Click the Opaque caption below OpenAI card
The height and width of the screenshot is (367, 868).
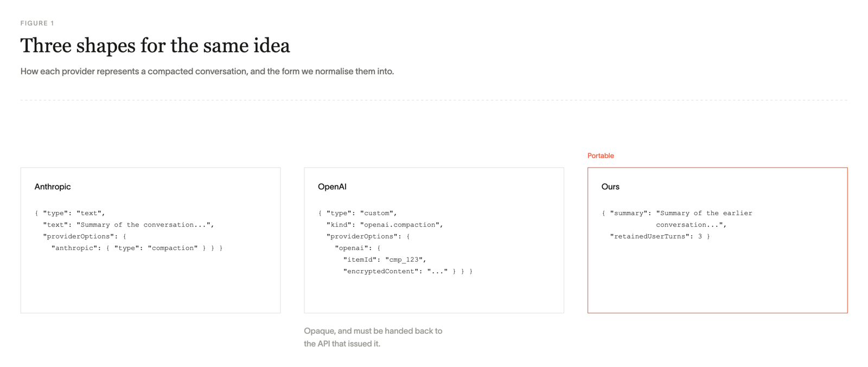tap(373, 337)
